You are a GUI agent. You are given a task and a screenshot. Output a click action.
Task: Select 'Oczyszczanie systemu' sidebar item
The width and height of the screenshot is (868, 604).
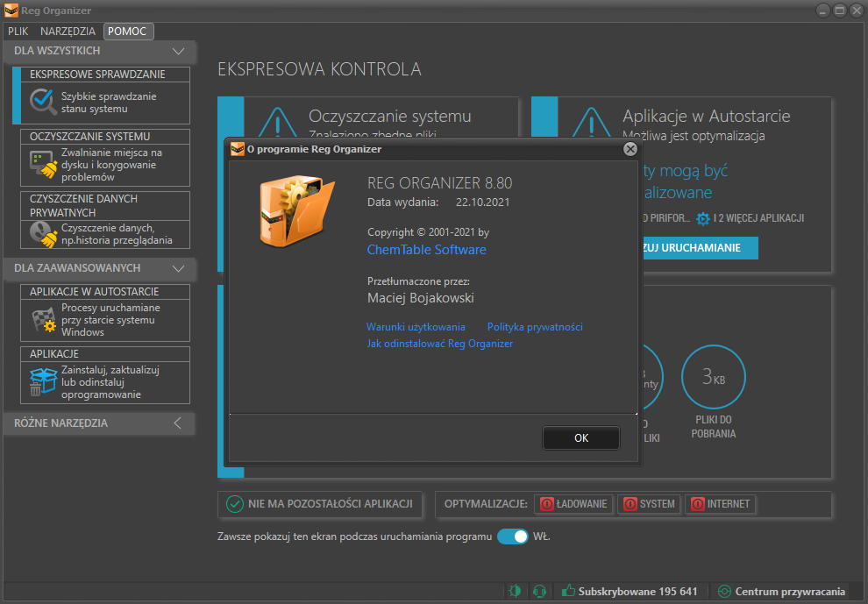point(105,158)
